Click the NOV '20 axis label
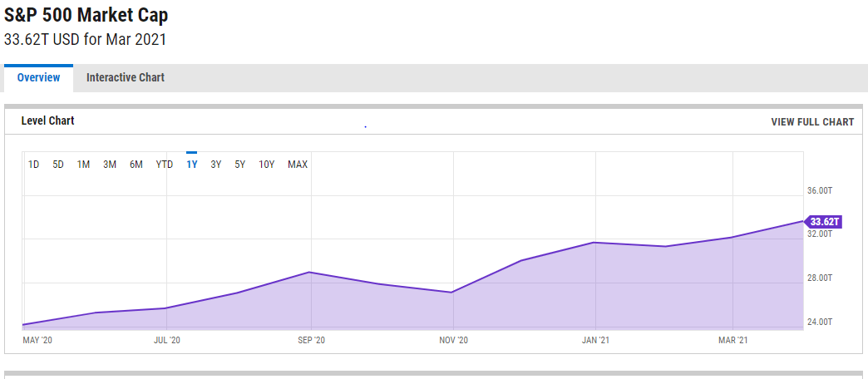The height and width of the screenshot is (379, 868). coord(453,340)
